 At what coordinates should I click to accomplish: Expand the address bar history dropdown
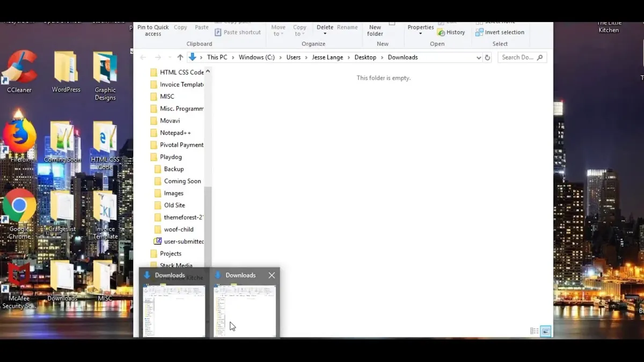point(478,57)
